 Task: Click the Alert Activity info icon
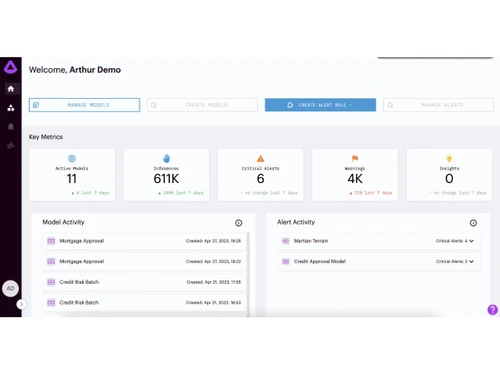pos(473,223)
